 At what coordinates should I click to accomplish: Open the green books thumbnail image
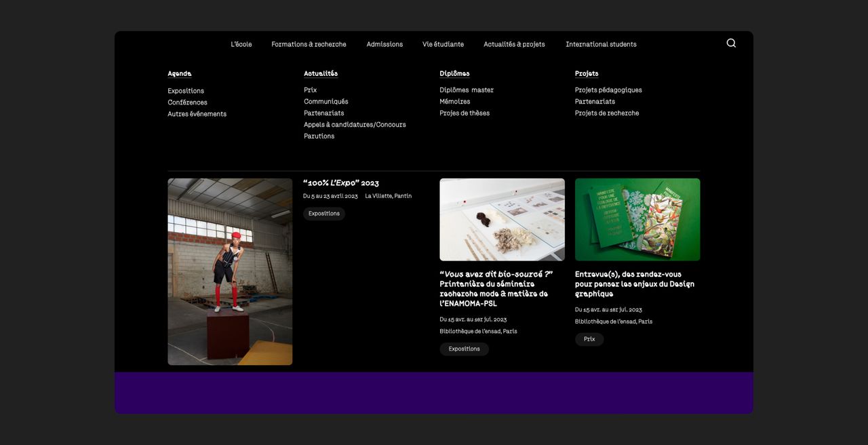(x=637, y=220)
